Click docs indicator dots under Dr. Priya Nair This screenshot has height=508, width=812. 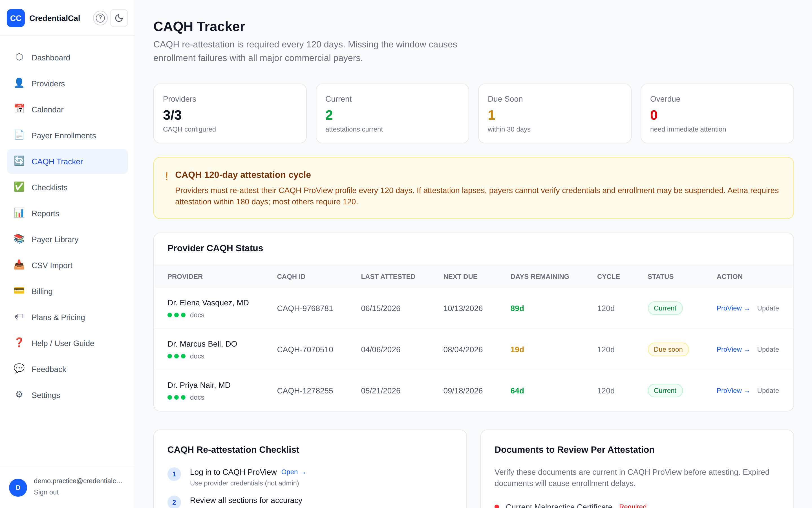176,397
